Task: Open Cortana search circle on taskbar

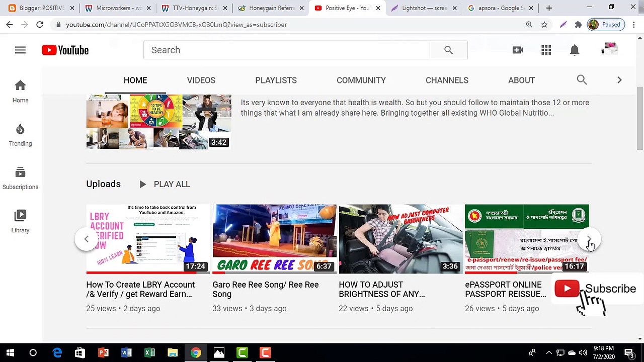Action: 33,353
